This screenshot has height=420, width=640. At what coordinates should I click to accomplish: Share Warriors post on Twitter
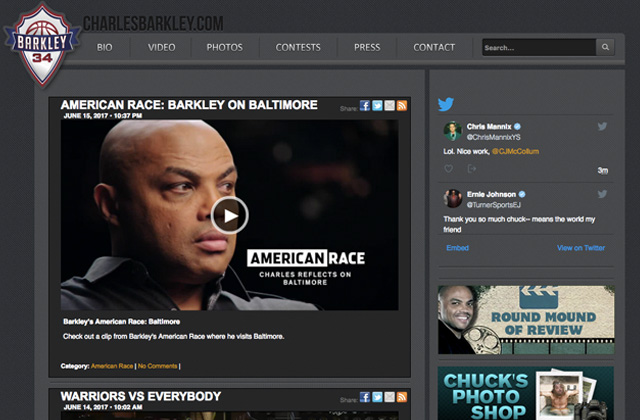click(x=377, y=397)
